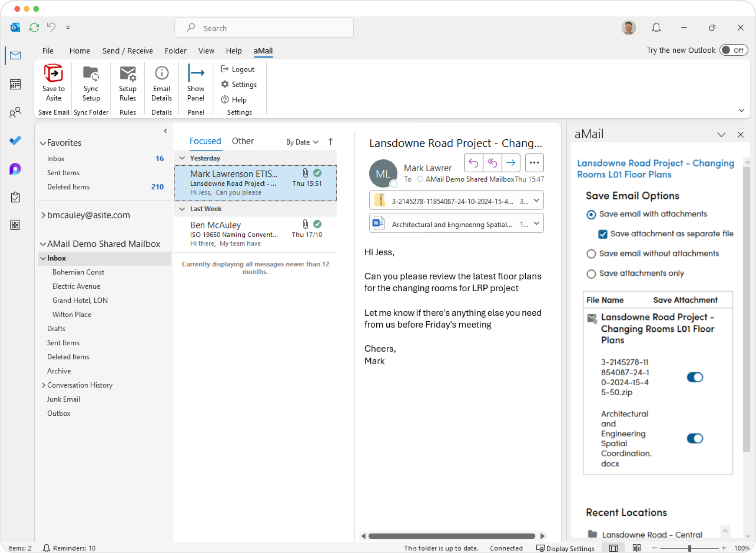The width and height of the screenshot is (756, 553).
Task: Disable saving the zip attachment toggle
Action: (695, 377)
